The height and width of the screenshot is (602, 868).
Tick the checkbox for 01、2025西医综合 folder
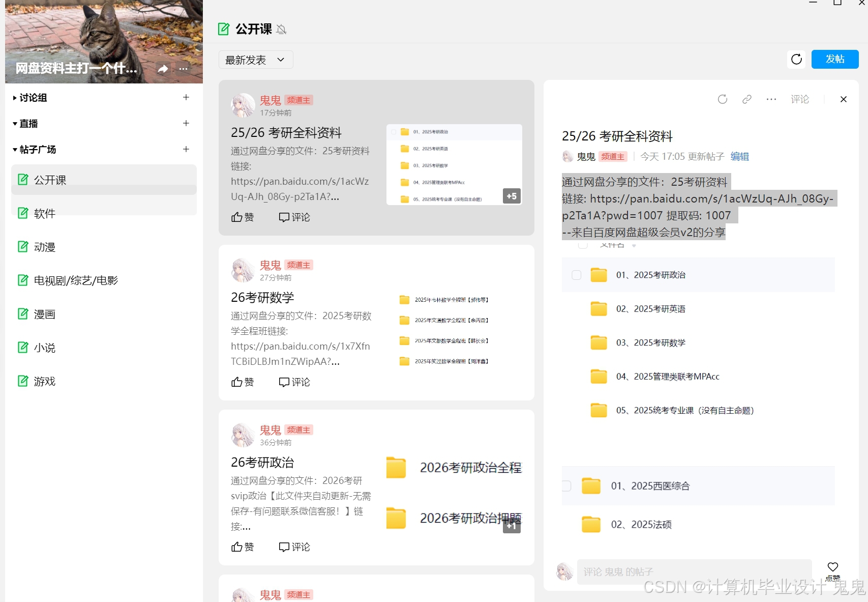(566, 486)
